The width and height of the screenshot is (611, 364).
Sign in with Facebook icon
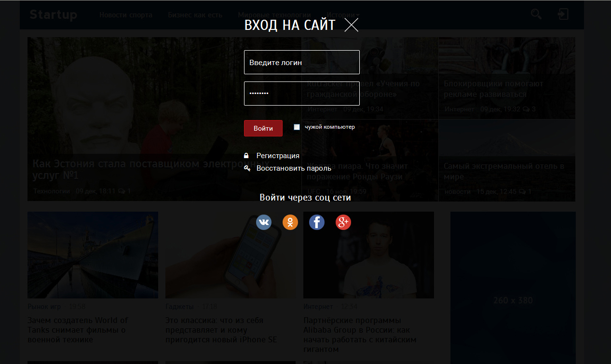(x=317, y=222)
